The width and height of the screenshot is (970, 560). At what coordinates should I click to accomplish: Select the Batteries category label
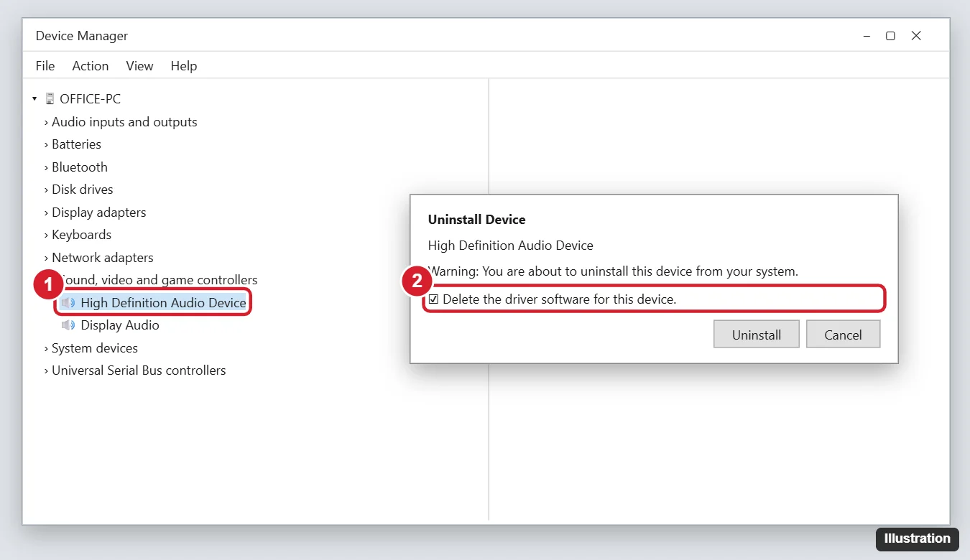(77, 144)
